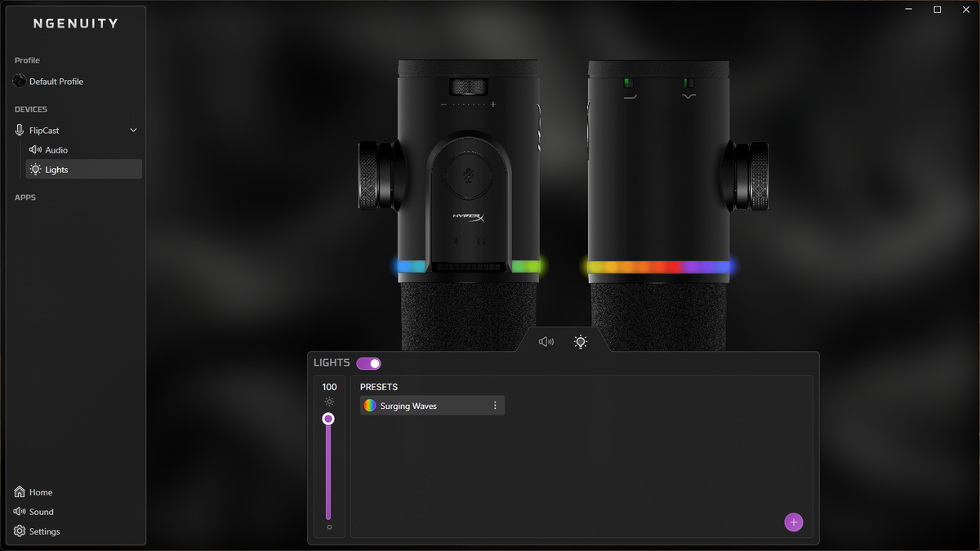Click the brightness value 100

coord(329,387)
